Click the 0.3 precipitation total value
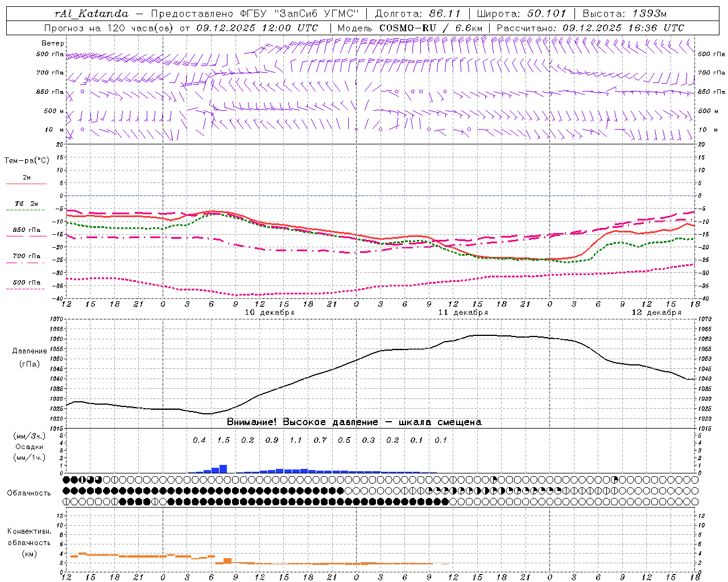This screenshot has height=582, width=728. click(x=369, y=440)
